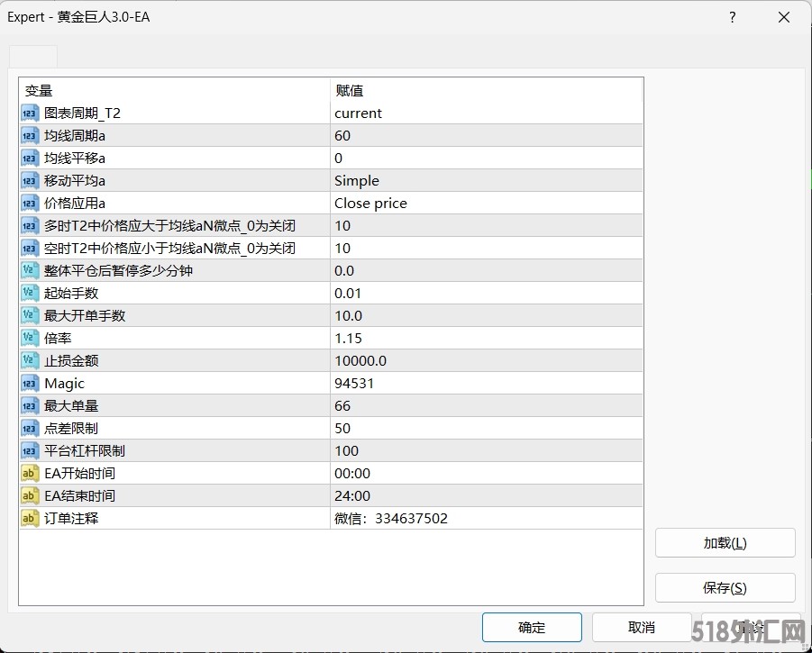The height and width of the screenshot is (653, 812).
Task: Edit the 订单注释 value 微信: 334637502
Action: 487,519
